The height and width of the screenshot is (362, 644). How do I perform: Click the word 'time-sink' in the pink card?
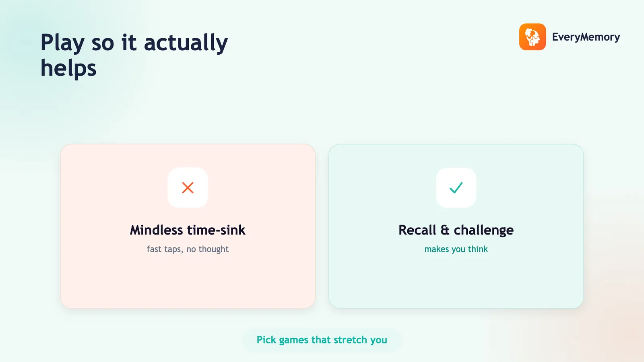217,230
